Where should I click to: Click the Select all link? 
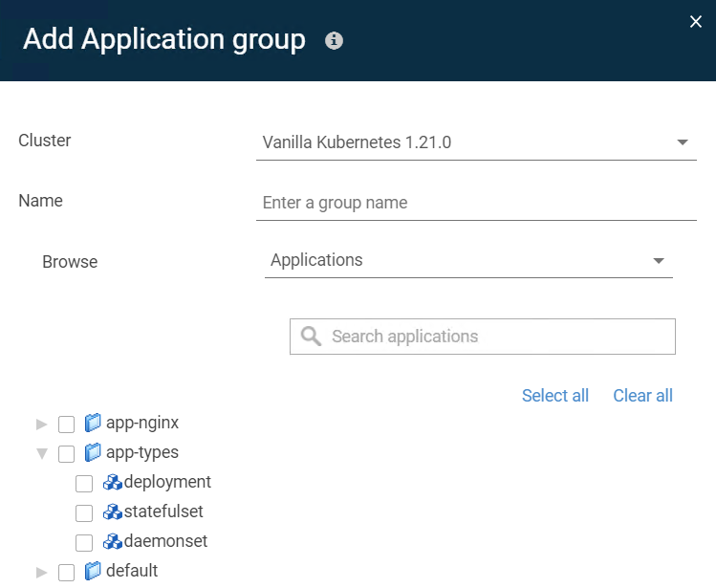pos(555,396)
